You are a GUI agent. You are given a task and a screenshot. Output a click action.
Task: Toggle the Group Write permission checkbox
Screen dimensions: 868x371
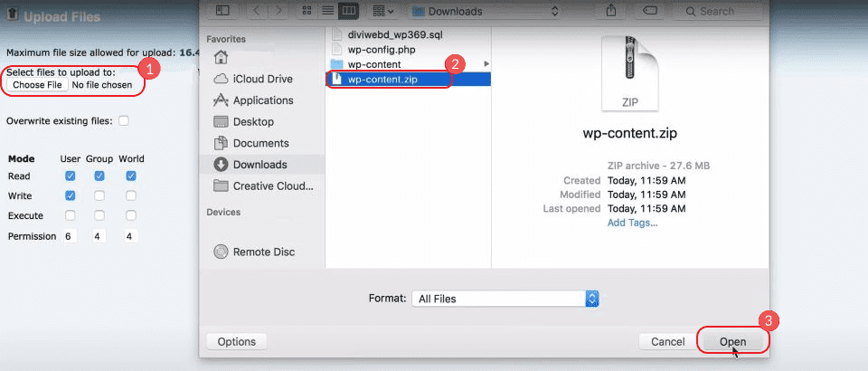point(99,195)
